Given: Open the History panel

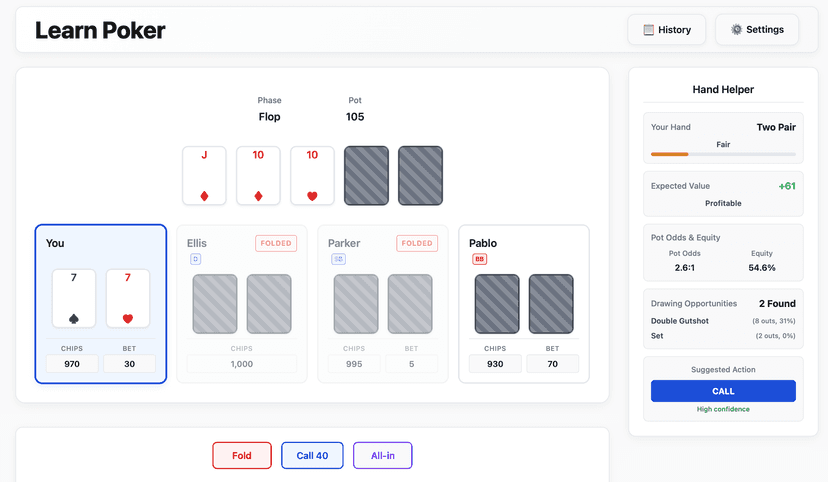Looking at the screenshot, I should [x=667, y=30].
